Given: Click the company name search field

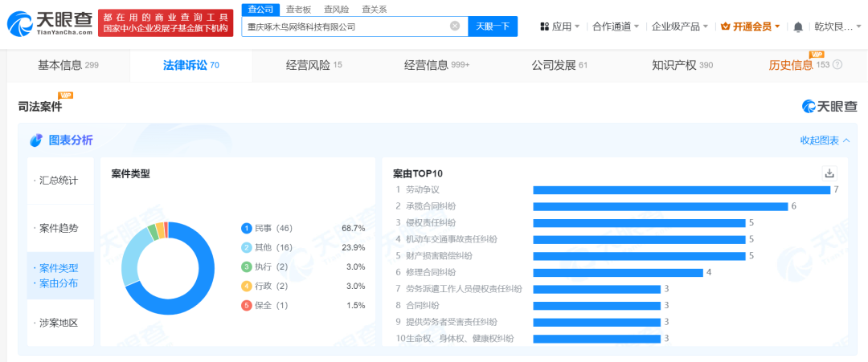Looking at the screenshot, I should tap(346, 26).
